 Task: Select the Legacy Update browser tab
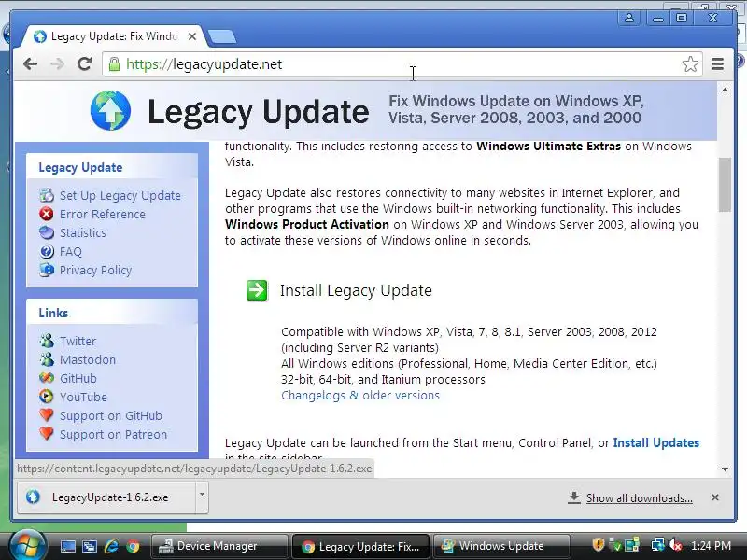114,36
